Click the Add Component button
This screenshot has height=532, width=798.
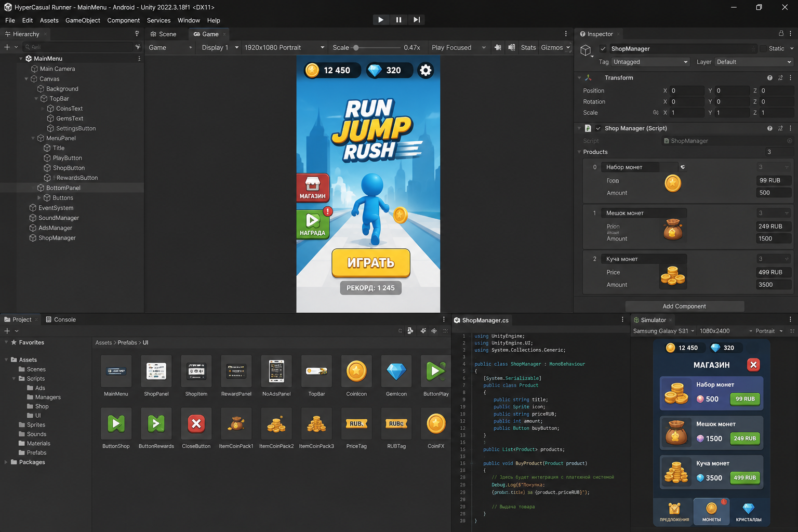[x=684, y=306]
